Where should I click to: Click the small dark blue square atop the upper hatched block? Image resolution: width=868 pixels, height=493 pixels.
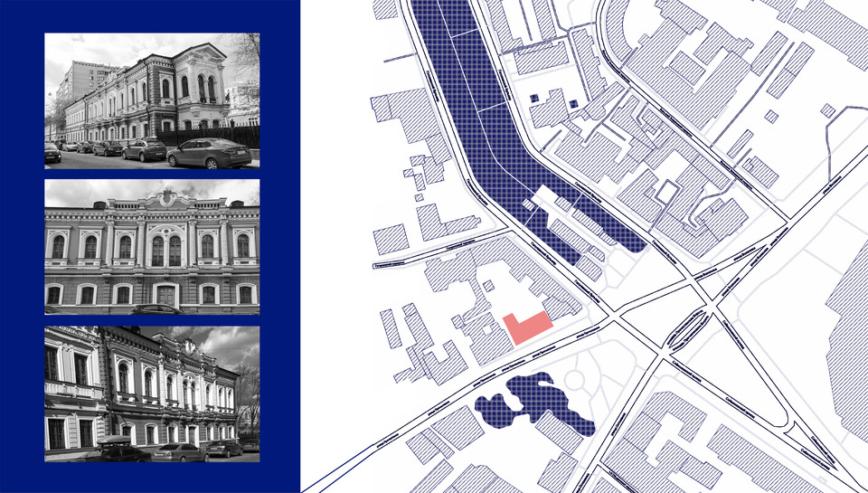534,98
